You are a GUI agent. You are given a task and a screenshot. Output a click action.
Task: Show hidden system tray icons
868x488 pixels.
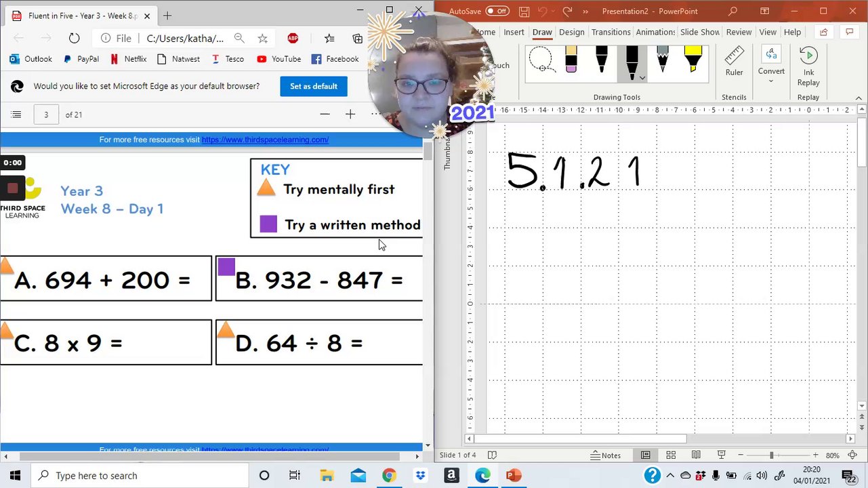(670, 476)
